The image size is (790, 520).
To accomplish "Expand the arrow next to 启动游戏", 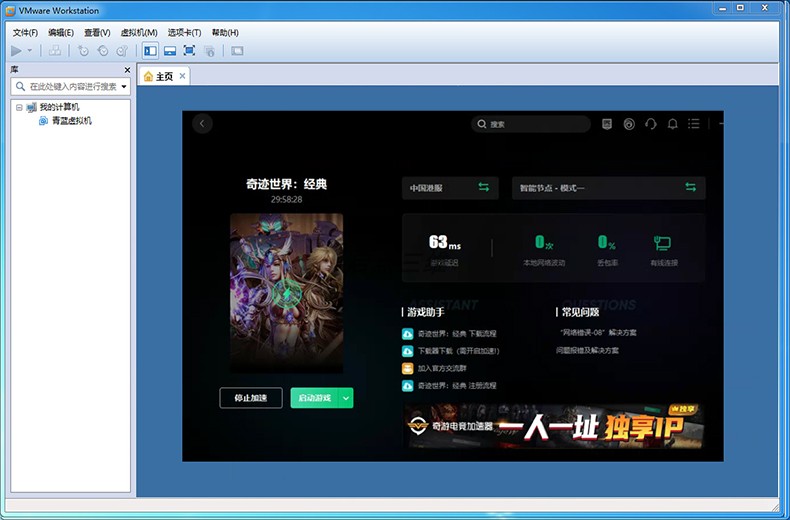I will tap(346, 398).
